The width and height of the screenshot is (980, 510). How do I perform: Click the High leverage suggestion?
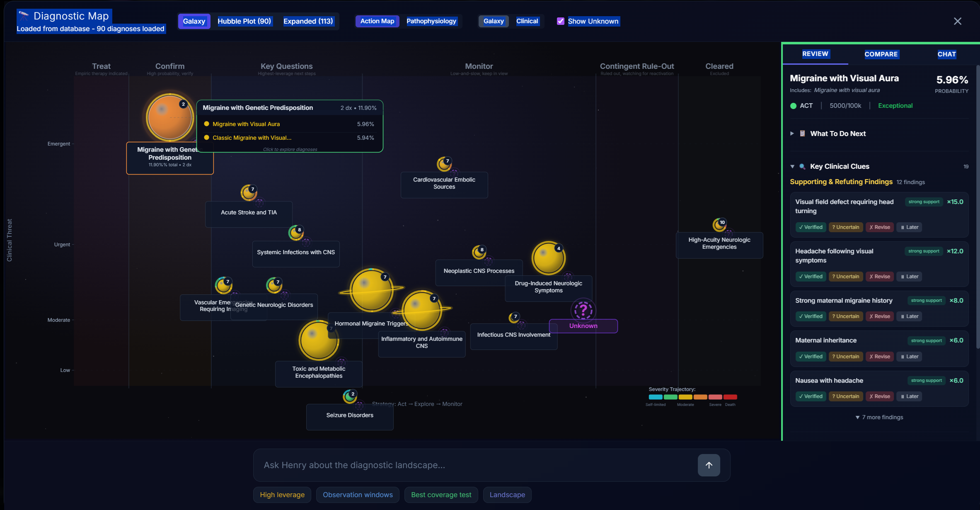tap(282, 495)
